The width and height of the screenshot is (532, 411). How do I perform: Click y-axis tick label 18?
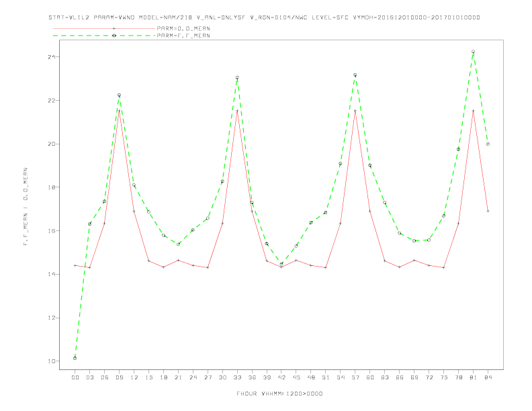[x=51, y=187]
